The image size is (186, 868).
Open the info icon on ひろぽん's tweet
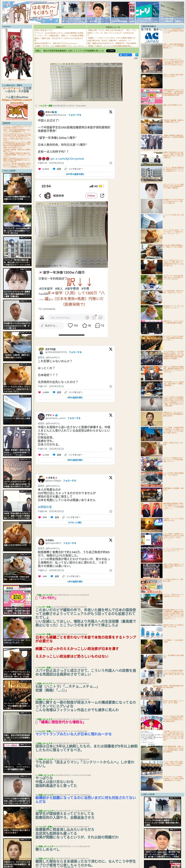coord(111,570)
